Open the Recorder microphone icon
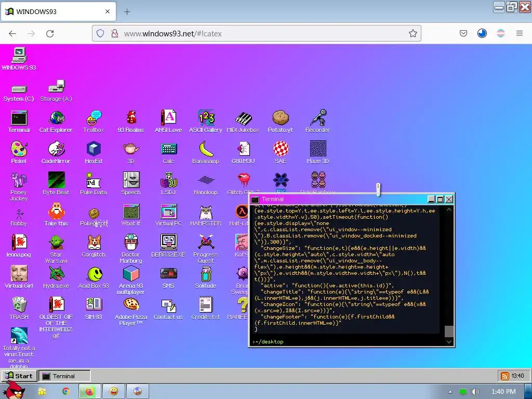This screenshot has height=399, width=532. (317, 122)
